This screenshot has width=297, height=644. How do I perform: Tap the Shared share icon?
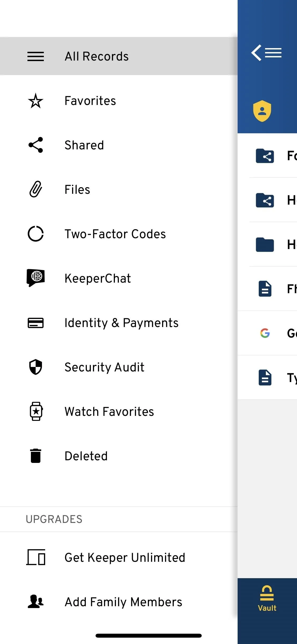tap(36, 145)
